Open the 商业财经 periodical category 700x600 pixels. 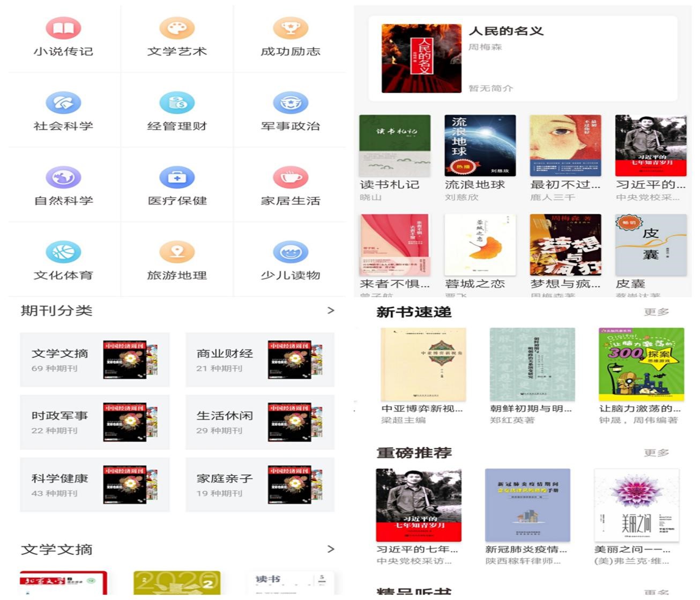pos(260,359)
